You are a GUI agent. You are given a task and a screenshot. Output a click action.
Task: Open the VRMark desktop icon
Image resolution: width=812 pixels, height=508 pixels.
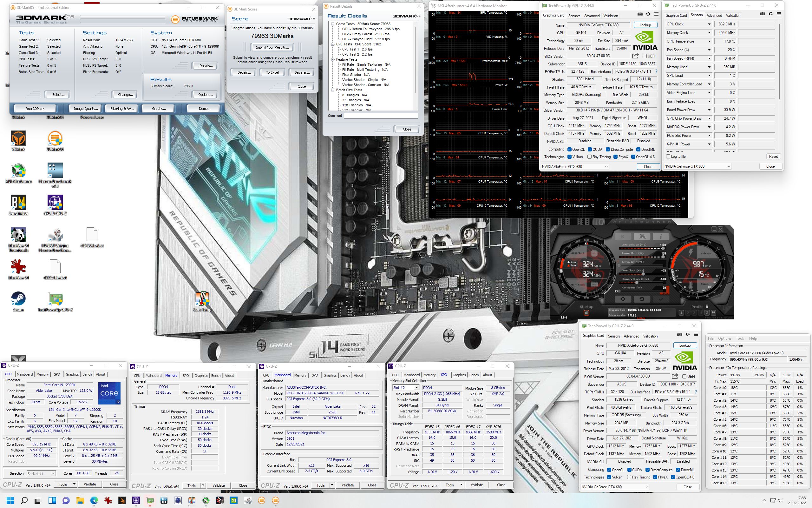[18, 141]
